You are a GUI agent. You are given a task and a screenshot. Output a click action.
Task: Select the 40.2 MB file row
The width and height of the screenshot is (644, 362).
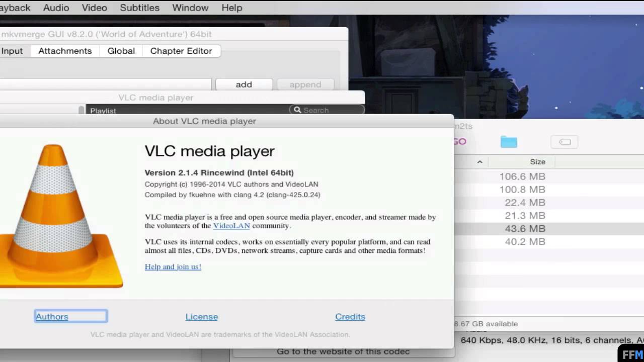[x=549, y=242]
